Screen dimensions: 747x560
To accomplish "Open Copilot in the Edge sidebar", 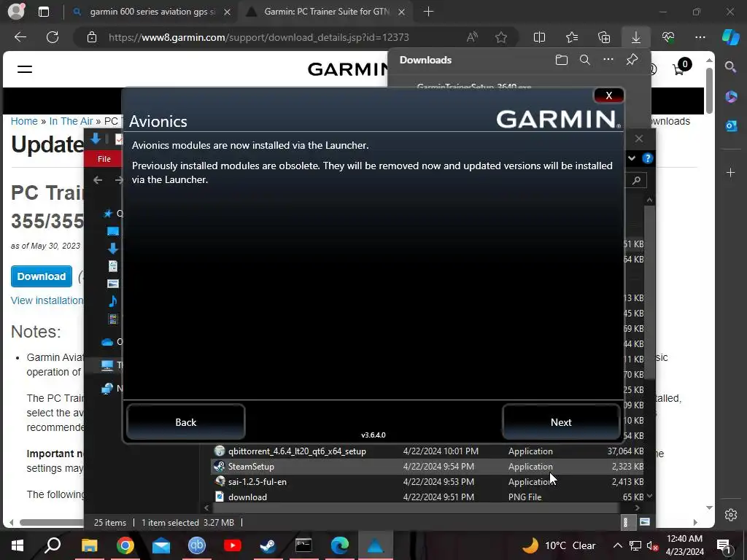I will tap(730, 37).
